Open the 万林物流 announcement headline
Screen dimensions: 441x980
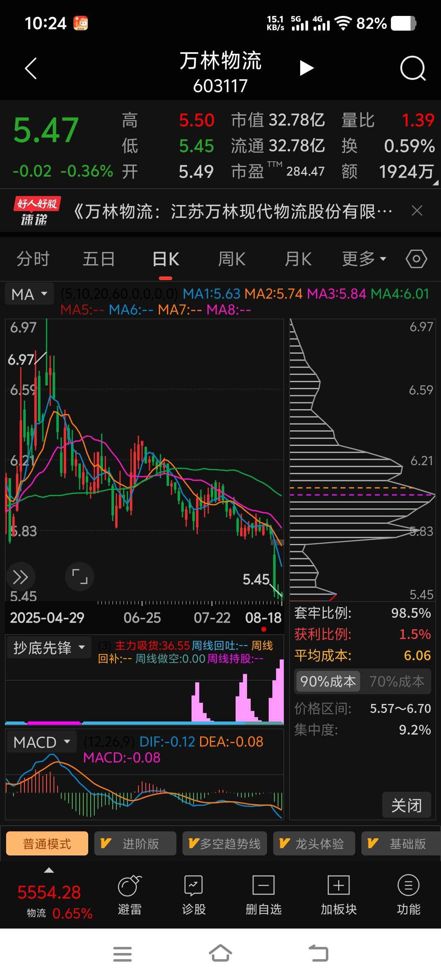point(233,212)
